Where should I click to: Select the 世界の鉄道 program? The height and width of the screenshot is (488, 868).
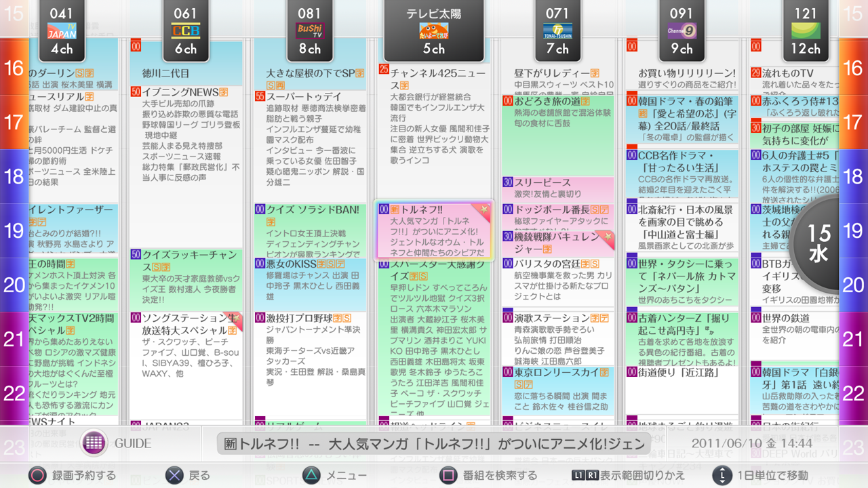click(795, 337)
